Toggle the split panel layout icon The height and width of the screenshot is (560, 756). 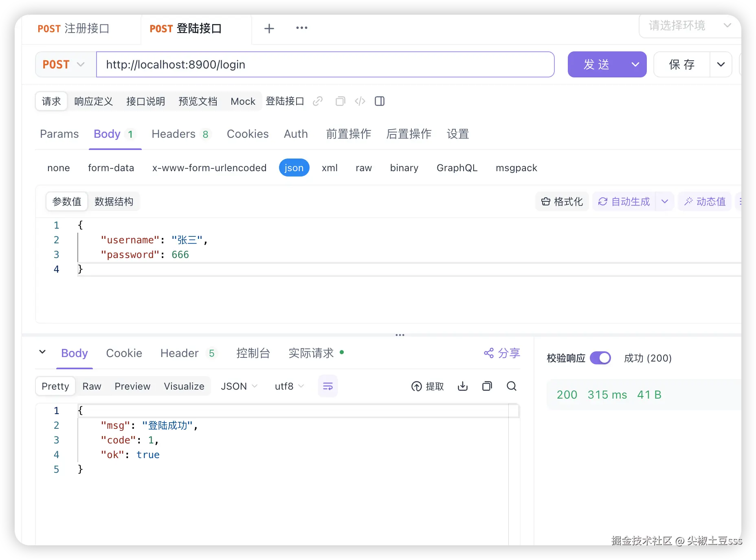tap(380, 101)
